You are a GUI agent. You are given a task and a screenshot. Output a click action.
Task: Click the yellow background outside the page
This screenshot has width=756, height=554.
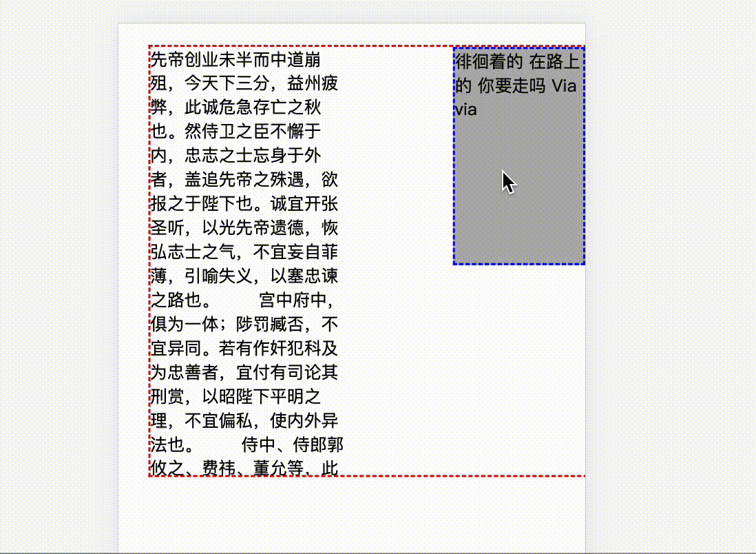(x=55, y=276)
